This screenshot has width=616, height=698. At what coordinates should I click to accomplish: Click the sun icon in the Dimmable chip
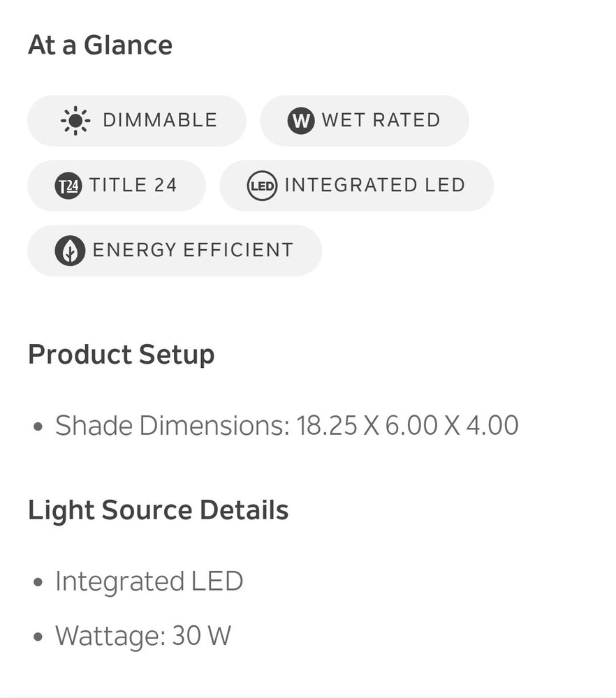tap(75, 121)
